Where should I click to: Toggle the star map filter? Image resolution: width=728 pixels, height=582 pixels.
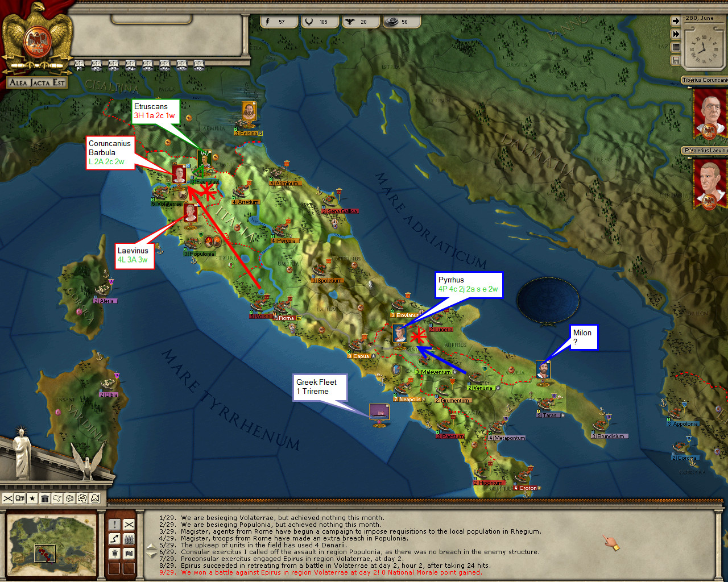pyautogui.click(x=32, y=498)
